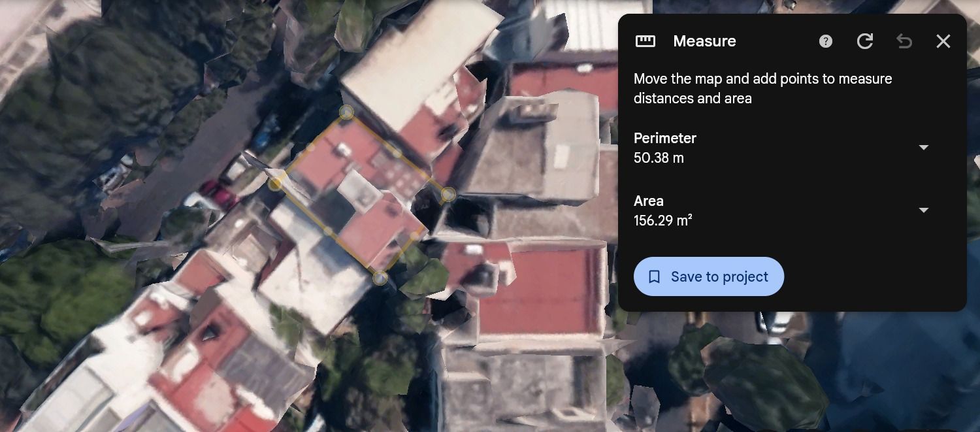Image resolution: width=980 pixels, height=432 pixels.
Task: Save the measurement to project
Action: pos(709,276)
